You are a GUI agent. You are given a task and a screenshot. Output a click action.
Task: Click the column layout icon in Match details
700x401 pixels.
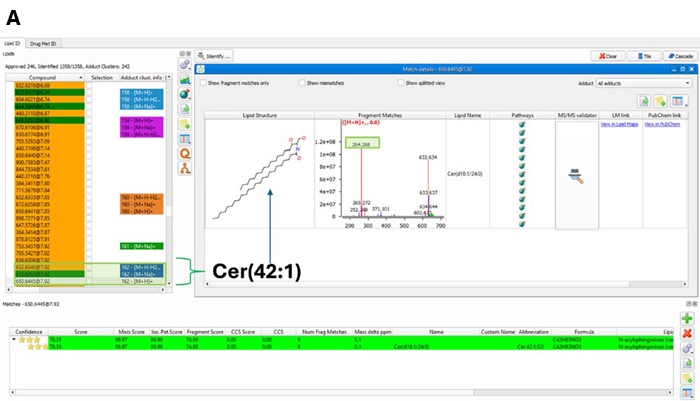pos(678,101)
